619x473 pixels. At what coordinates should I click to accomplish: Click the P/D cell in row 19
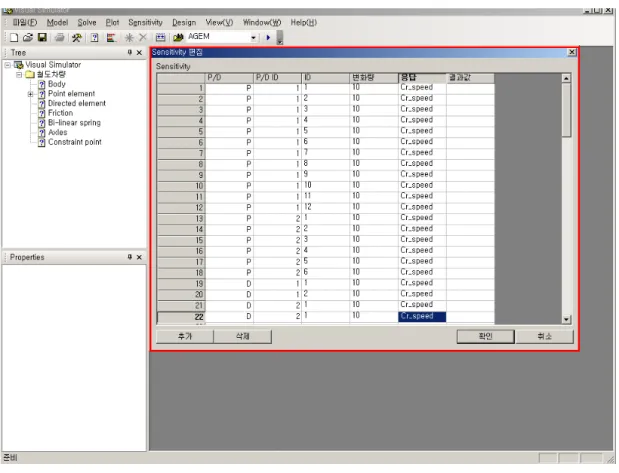point(229,283)
